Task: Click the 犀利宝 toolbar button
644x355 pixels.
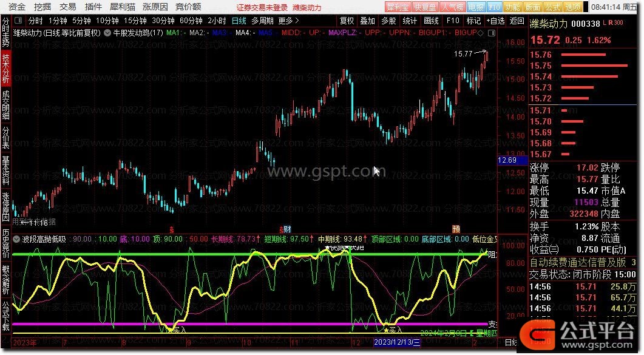Action: 398,7
